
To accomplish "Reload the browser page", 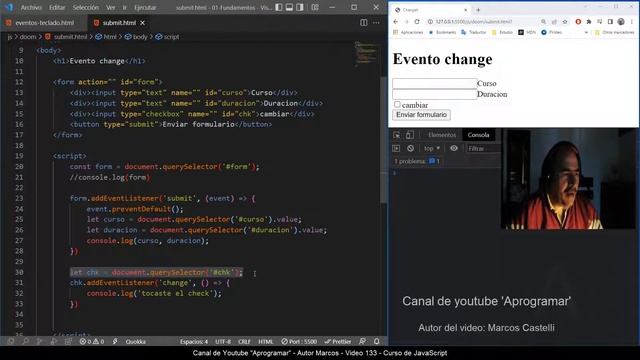I will point(417,22).
